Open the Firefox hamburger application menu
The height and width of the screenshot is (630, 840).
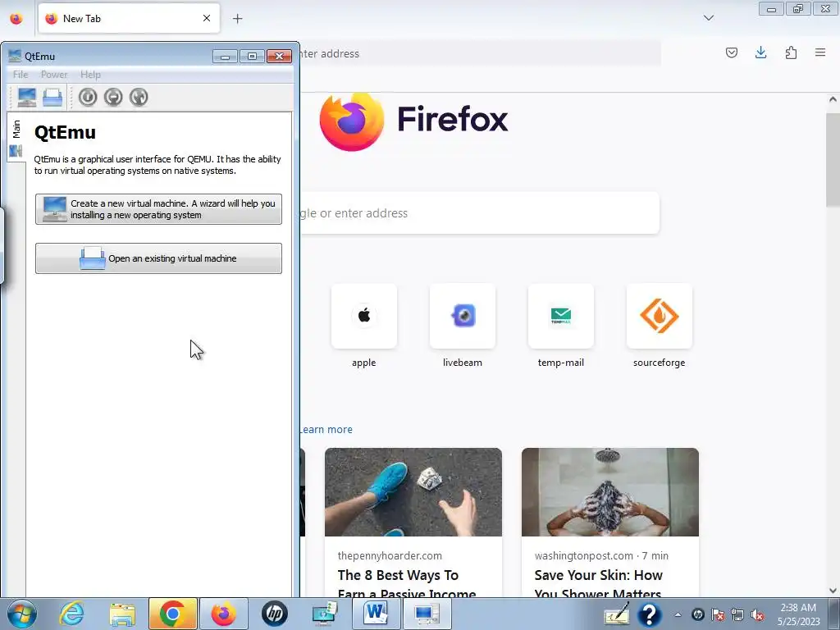(x=820, y=52)
